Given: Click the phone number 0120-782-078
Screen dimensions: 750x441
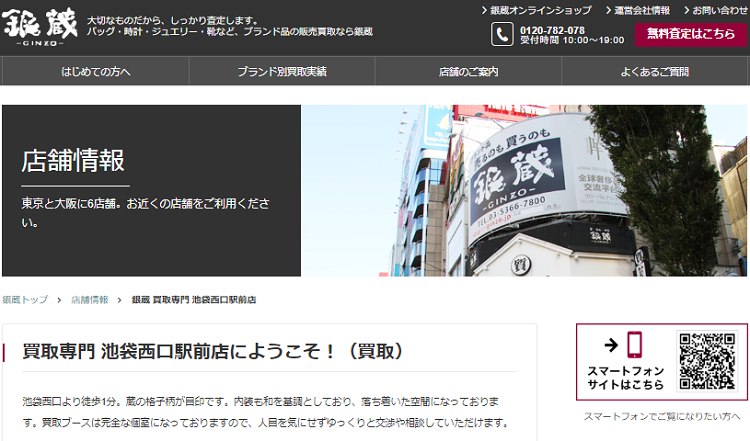Looking at the screenshot, I should pyautogui.click(x=552, y=30).
